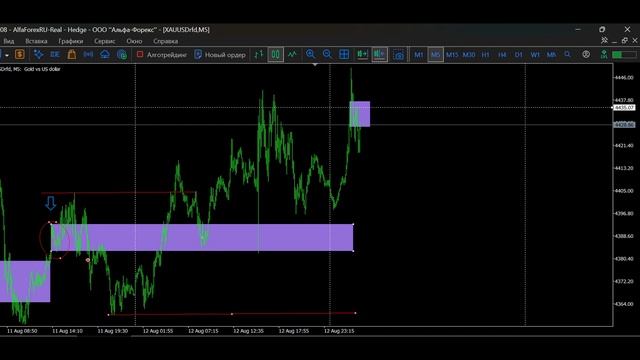
Task: Click the 12 Aug 17:55 time label
Action: point(294,331)
